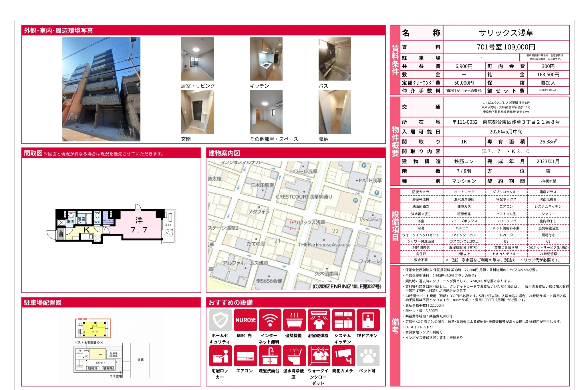Click the 追焚機能 bathtub icon
The height and width of the screenshot is (390, 588).
click(294, 320)
